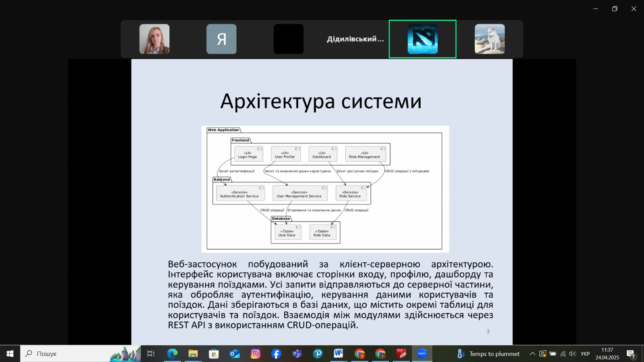Open the PDF editor taskbar icon
Image resolution: width=644 pixels, height=362 pixels.
click(x=401, y=354)
